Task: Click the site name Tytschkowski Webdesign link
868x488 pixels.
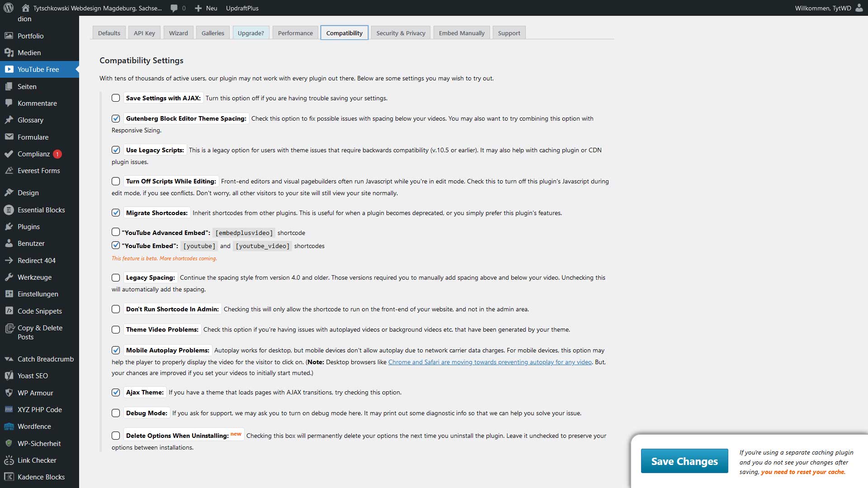Action: (98, 8)
